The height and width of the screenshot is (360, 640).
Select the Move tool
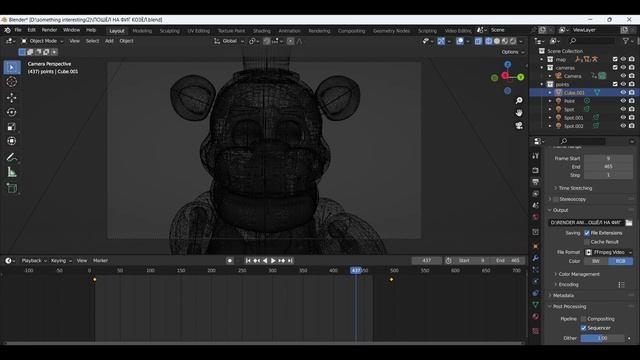[12, 97]
